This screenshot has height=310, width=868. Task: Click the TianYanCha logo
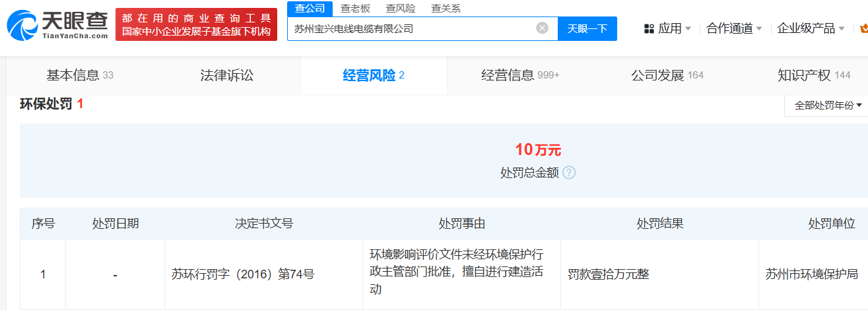57,25
